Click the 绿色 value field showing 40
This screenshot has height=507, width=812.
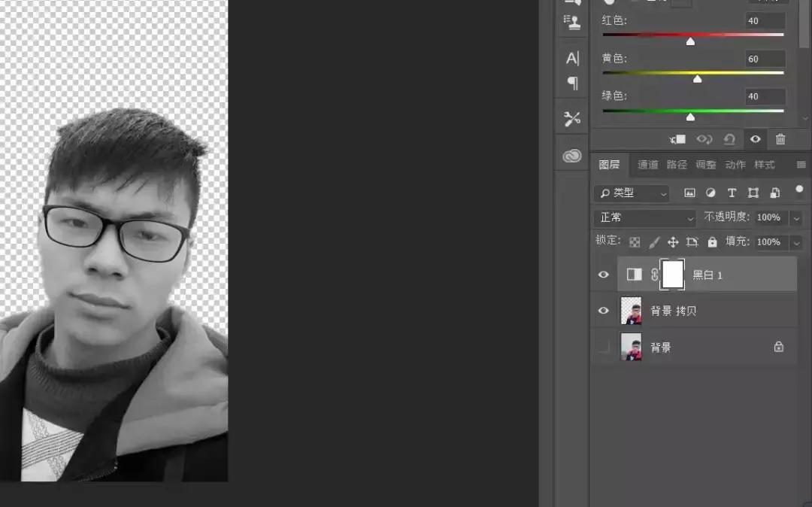pos(765,96)
